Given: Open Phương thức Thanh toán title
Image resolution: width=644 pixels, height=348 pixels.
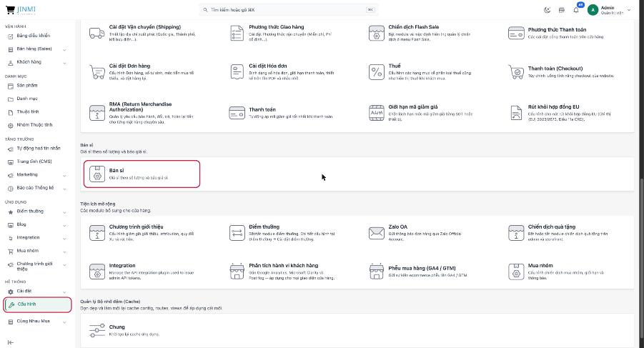Looking at the screenshot, I should point(557,29).
